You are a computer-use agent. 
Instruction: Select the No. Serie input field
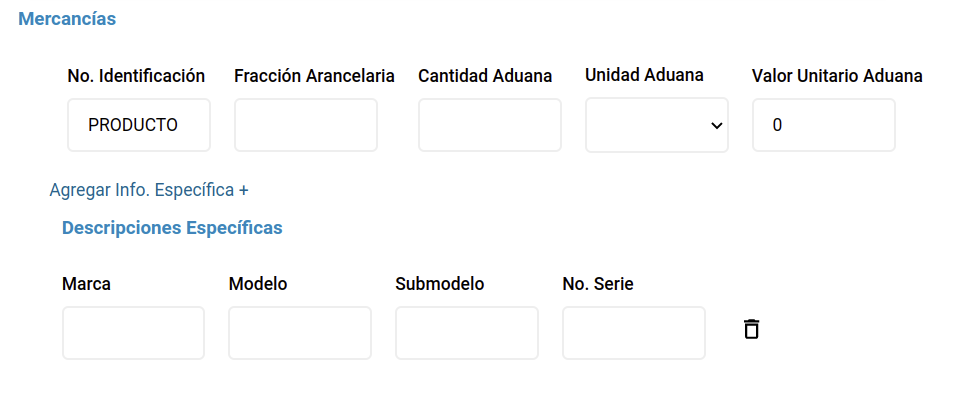pos(634,333)
